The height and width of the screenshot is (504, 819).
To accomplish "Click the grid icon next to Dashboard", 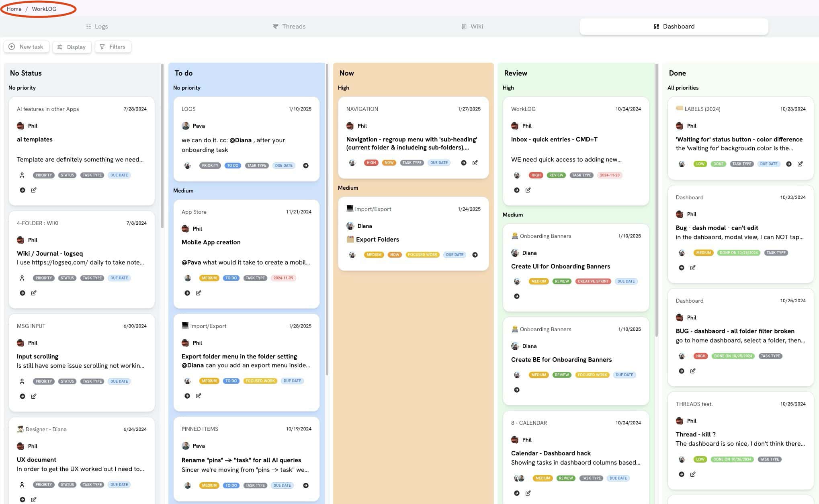I will tap(656, 26).
